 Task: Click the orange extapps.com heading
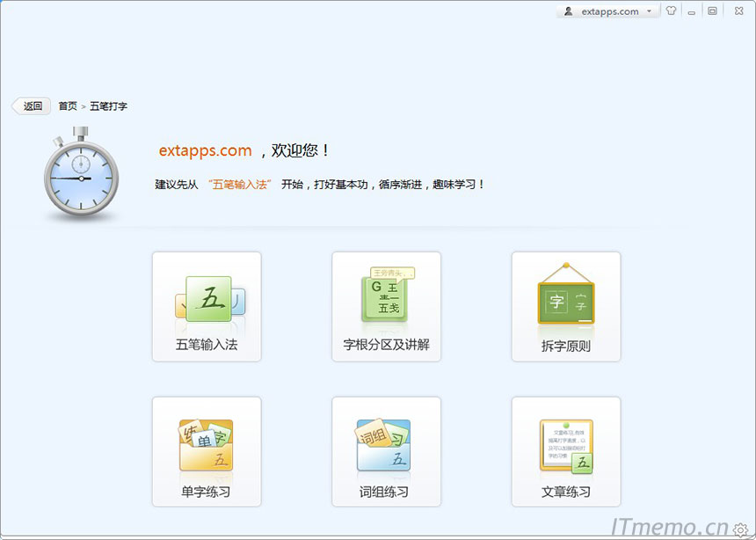tap(205, 150)
